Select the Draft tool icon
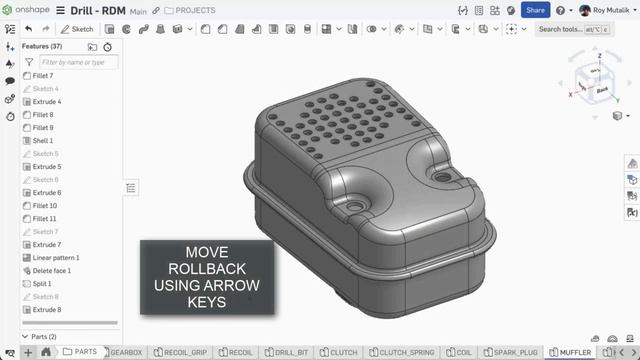 point(240,29)
